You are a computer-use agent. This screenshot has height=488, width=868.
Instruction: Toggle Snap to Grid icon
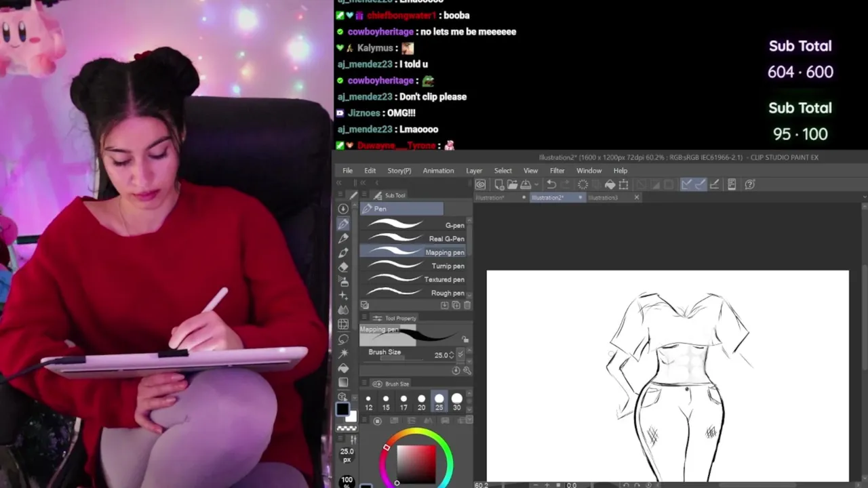coord(714,184)
